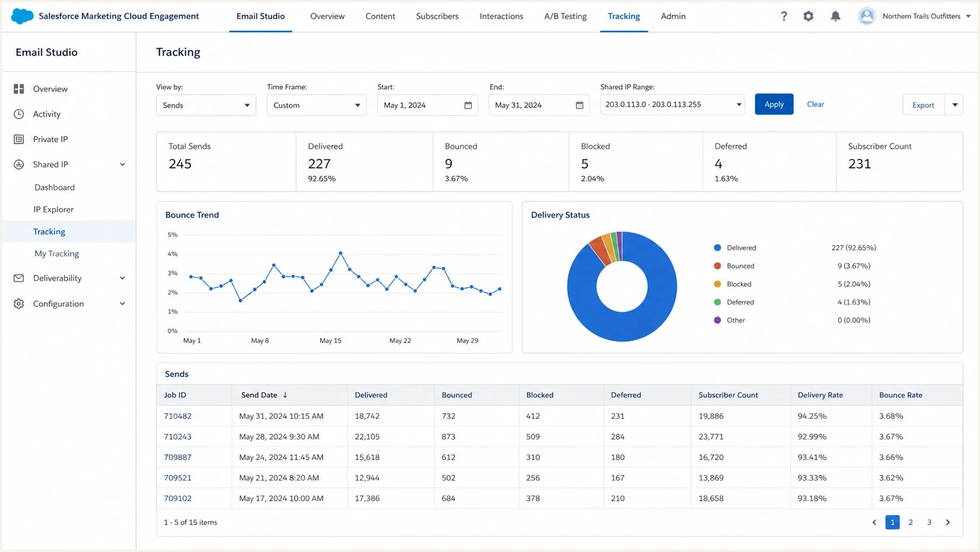980x552 pixels.
Task: Open the Shared IP Range dropdown
Action: click(672, 104)
